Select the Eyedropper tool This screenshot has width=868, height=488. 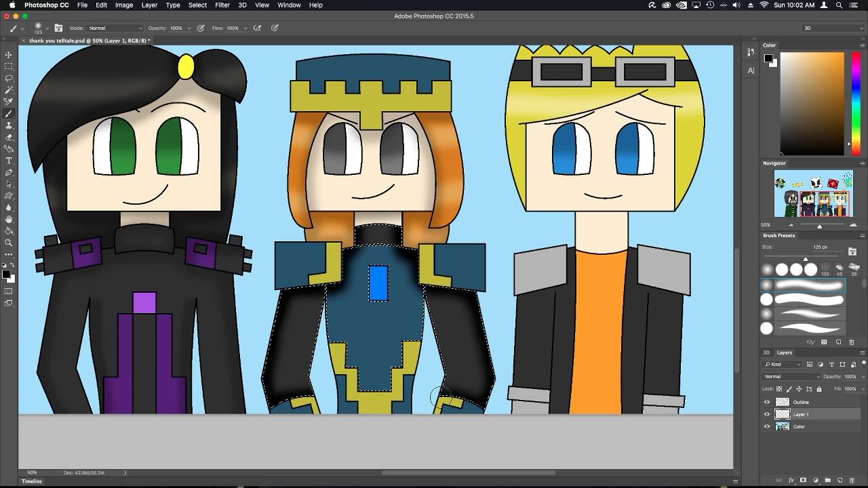[9, 102]
